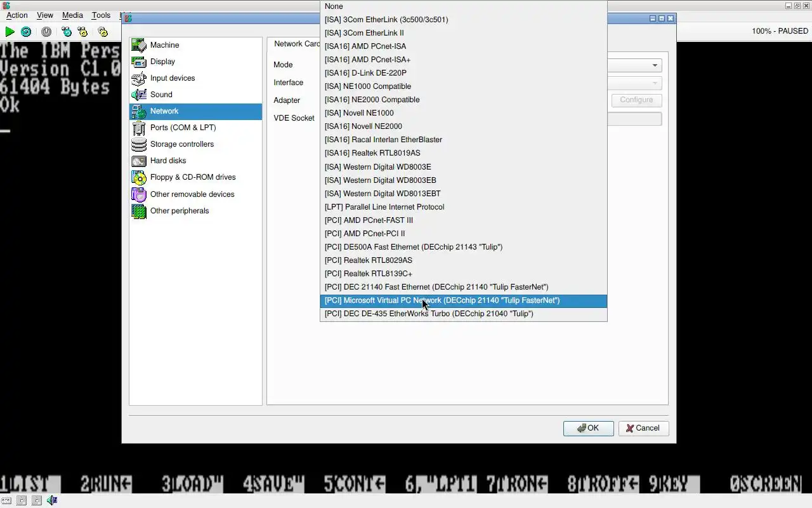Select [ISA16] Realtek RTL8019AS adapter
812x508 pixels.
click(x=463, y=153)
